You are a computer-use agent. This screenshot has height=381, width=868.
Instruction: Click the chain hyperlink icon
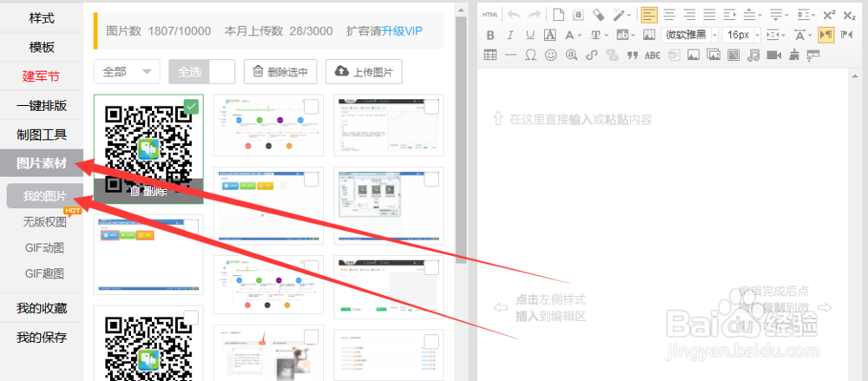(592, 55)
